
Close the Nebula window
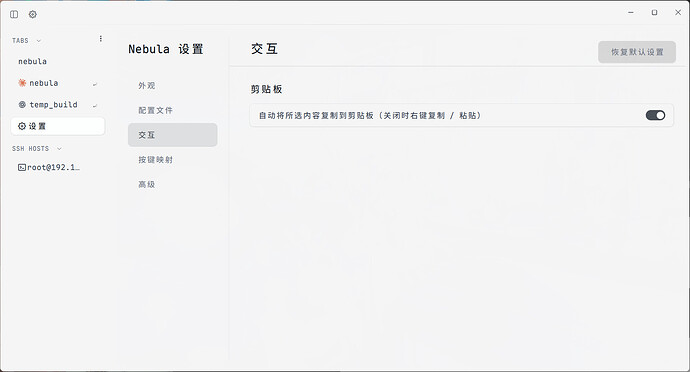678,13
